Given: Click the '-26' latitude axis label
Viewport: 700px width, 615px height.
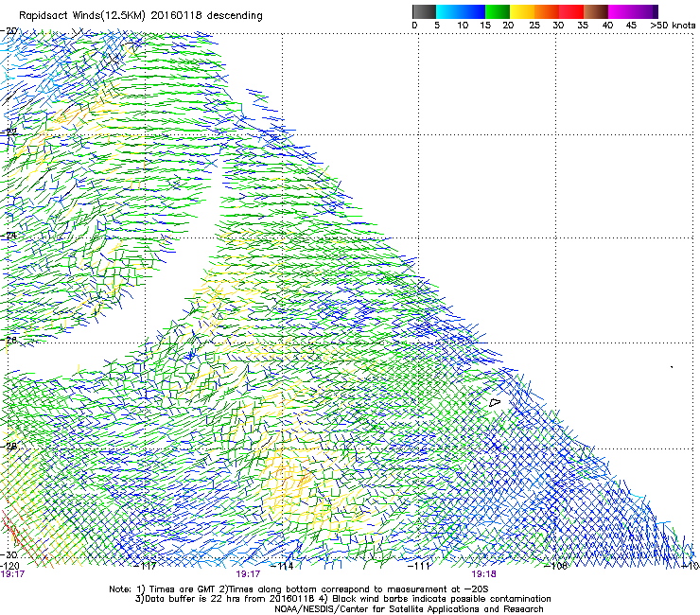Looking at the screenshot, I should click(9, 341).
